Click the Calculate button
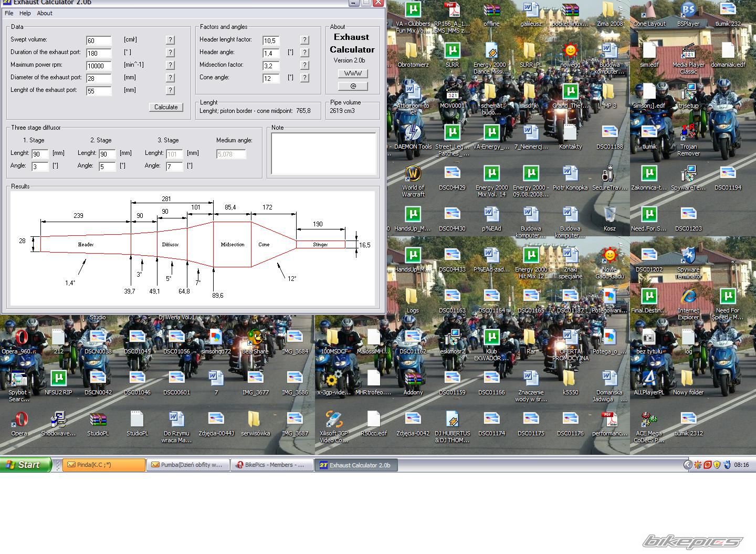Screen dimensions: 756x554 click(166, 107)
